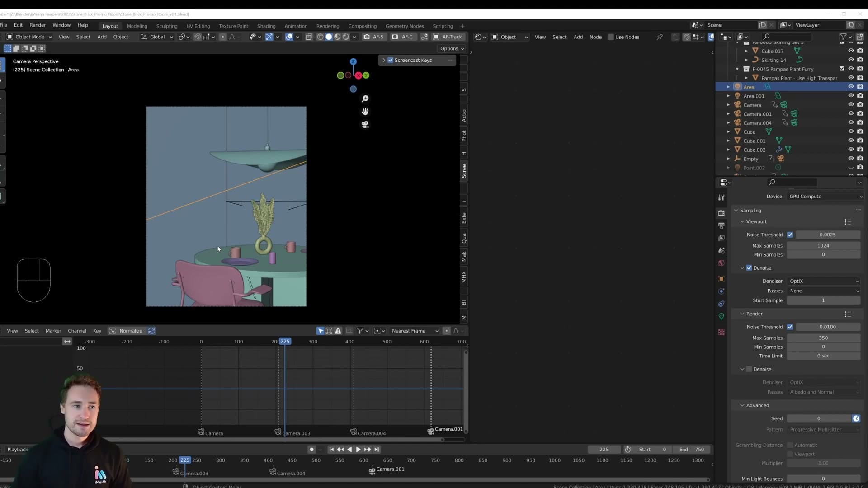
Task: Open the Device GPU Compute dropdown
Action: click(x=826, y=197)
